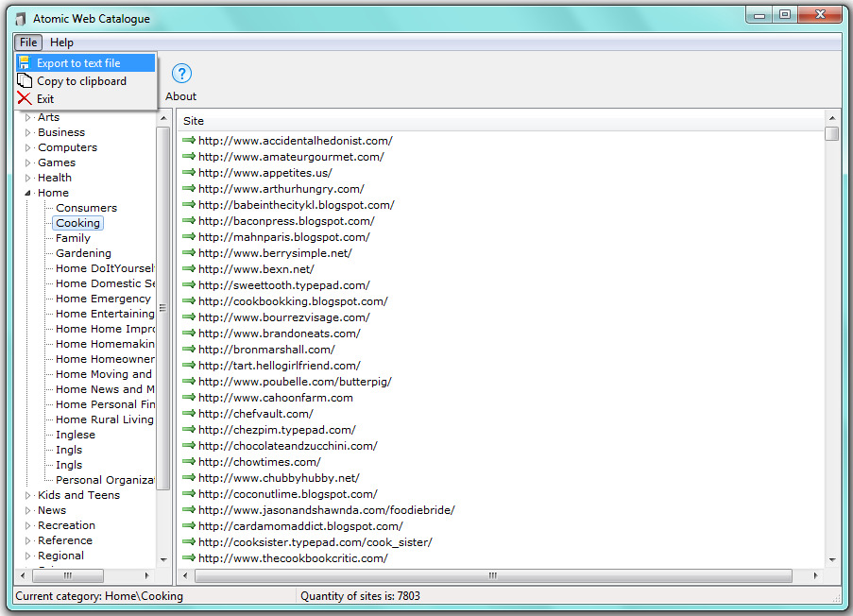The height and width of the screenshot is (616, 853).
Task: Click green arrow beside bronmarshall.com
Action: point(189,350)
